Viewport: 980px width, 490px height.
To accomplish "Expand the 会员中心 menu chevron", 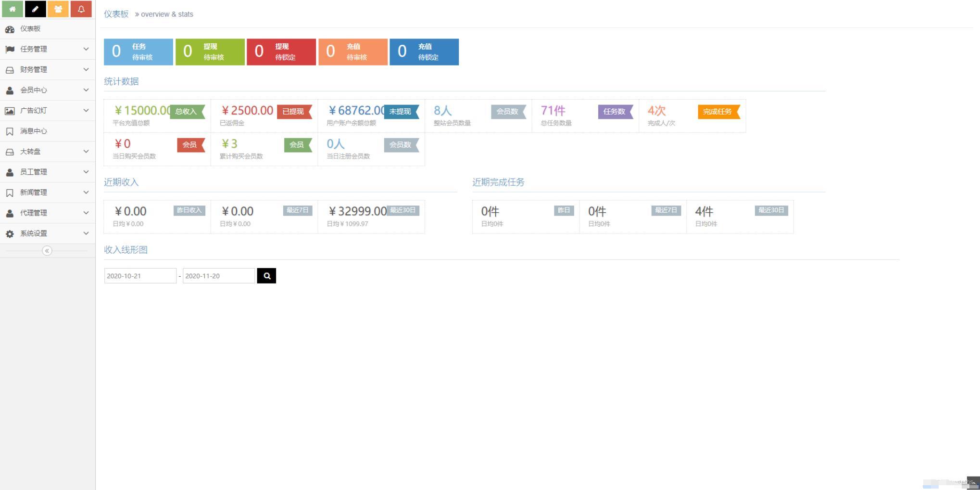I will tap(86, 90).
